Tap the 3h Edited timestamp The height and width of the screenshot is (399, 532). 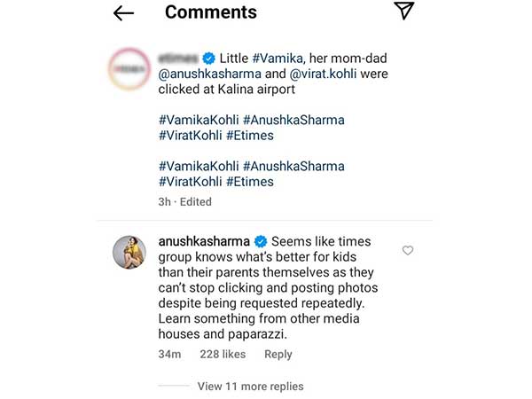(185, 201)
